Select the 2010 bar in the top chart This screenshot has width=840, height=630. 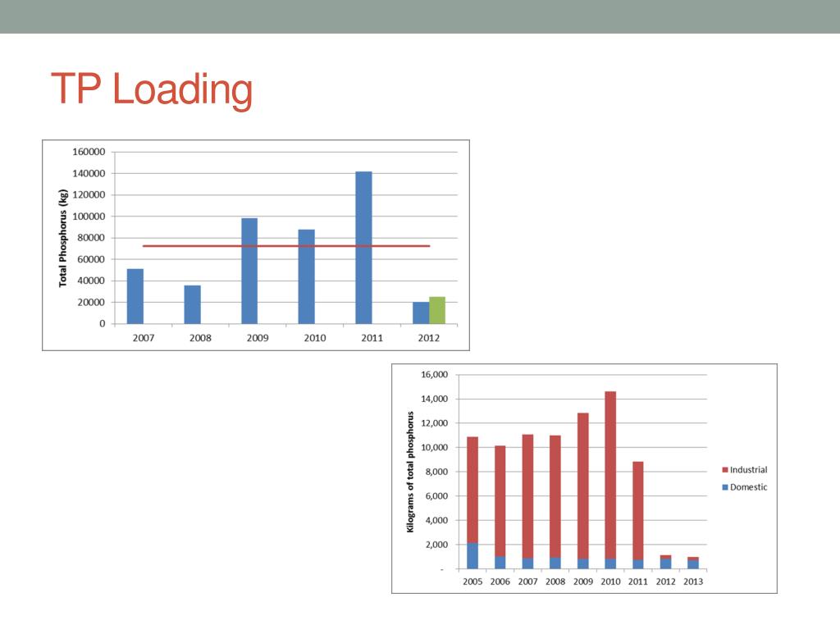click(x=307, y=277)
